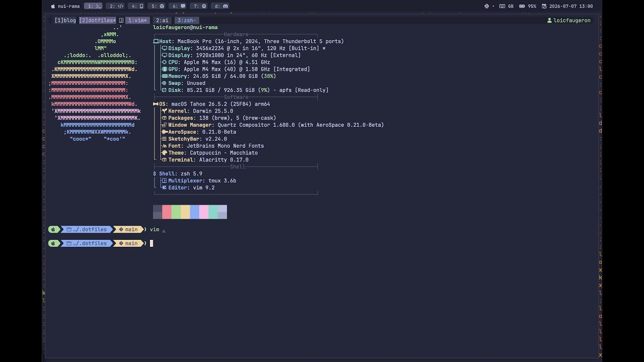Select tmux session [1]blog
644x362 pixels.
pos(65,20)
